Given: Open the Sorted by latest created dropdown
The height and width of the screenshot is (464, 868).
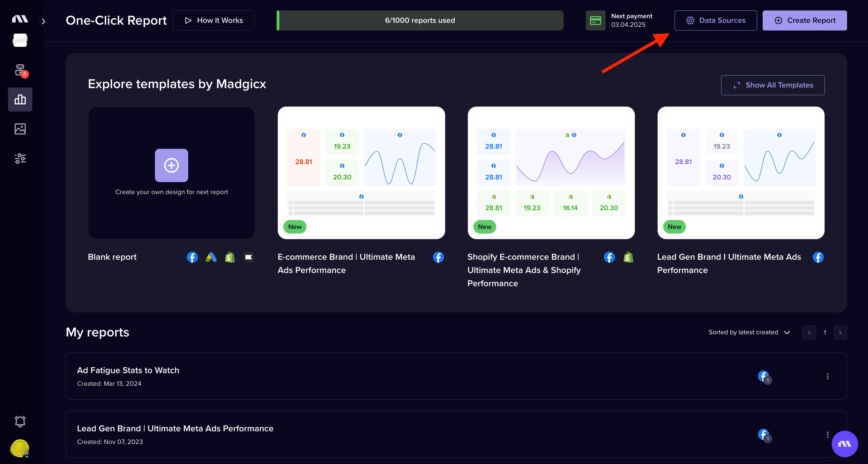Looking at the screenshot, I should click(749, 332).
